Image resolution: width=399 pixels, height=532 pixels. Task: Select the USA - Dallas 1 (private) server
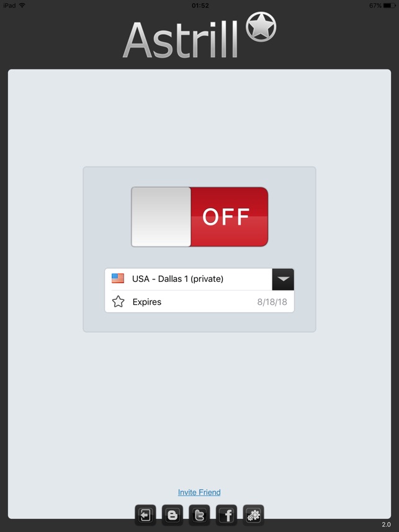pos(188,279)
